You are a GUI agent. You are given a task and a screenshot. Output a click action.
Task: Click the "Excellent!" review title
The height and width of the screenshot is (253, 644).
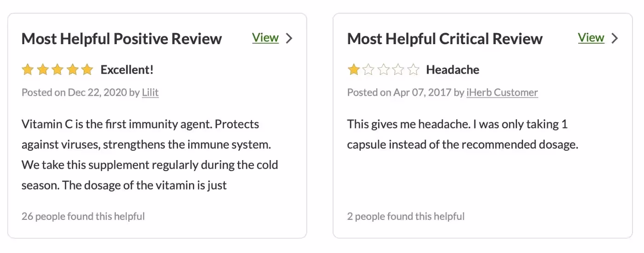pyautogui.click(x=127, y=70)
